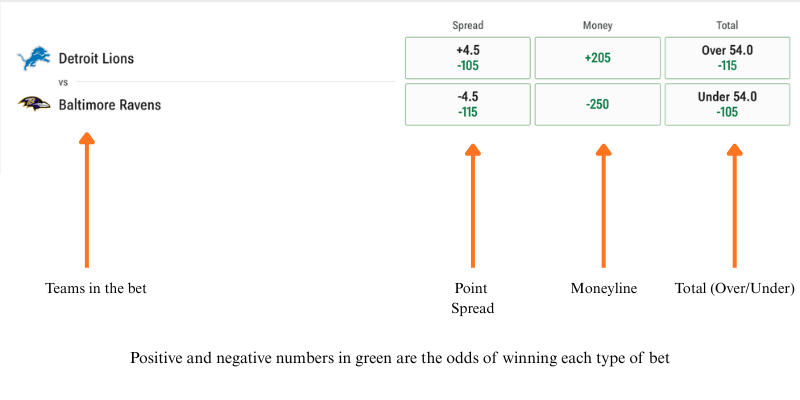Click orange arrow above Point Spread
This screenshot has height=400, width=800.
point(473,205)
